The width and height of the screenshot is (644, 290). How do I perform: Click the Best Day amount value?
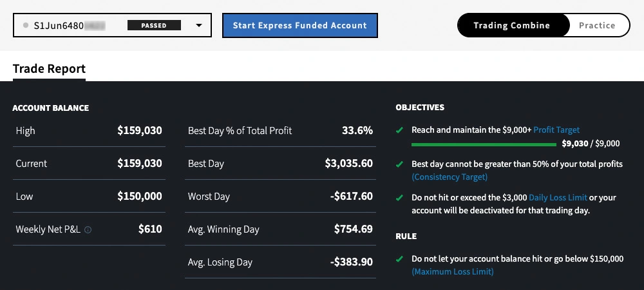[x=349, y=164]
